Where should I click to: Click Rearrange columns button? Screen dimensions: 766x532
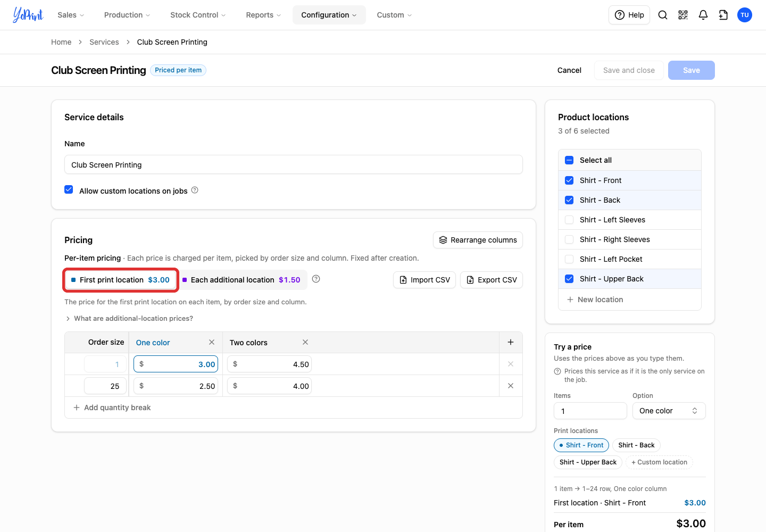coord(478,240)
